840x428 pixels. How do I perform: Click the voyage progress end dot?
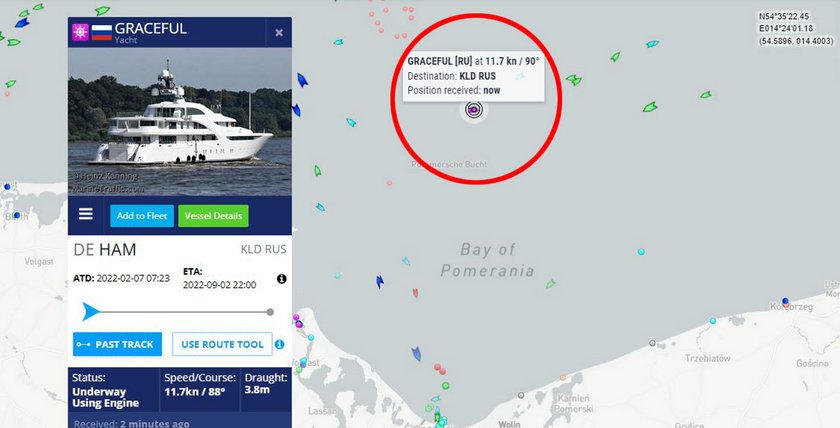270,312
